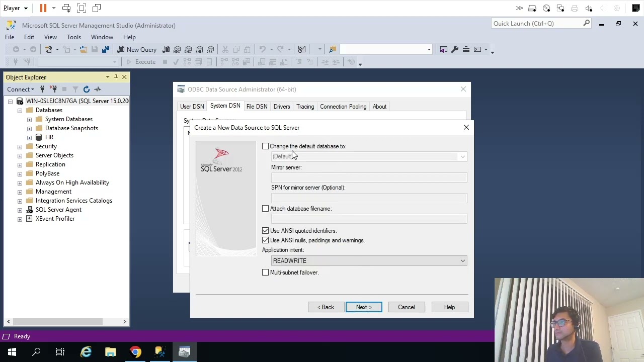Enable Change the default database checkbox

[266, 146]
